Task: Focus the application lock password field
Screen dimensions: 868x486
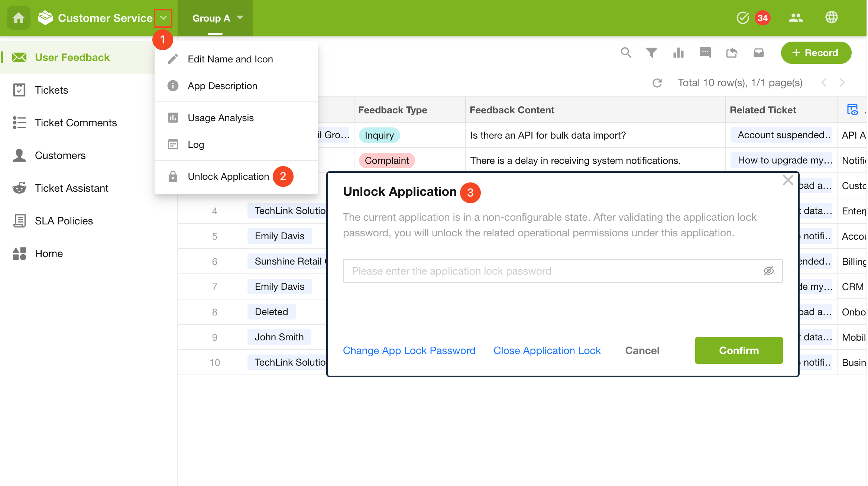Action: [x=563, y=271]
